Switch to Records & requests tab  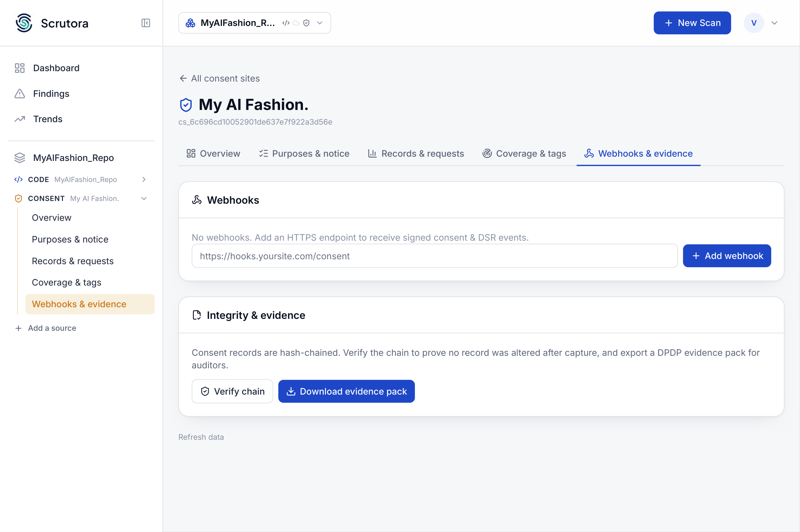click(416, 154)
